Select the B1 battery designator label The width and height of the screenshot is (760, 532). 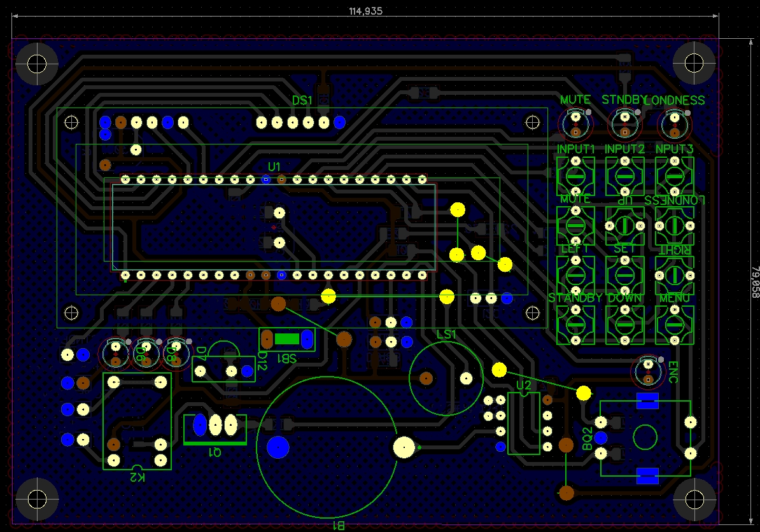point(339,526)
